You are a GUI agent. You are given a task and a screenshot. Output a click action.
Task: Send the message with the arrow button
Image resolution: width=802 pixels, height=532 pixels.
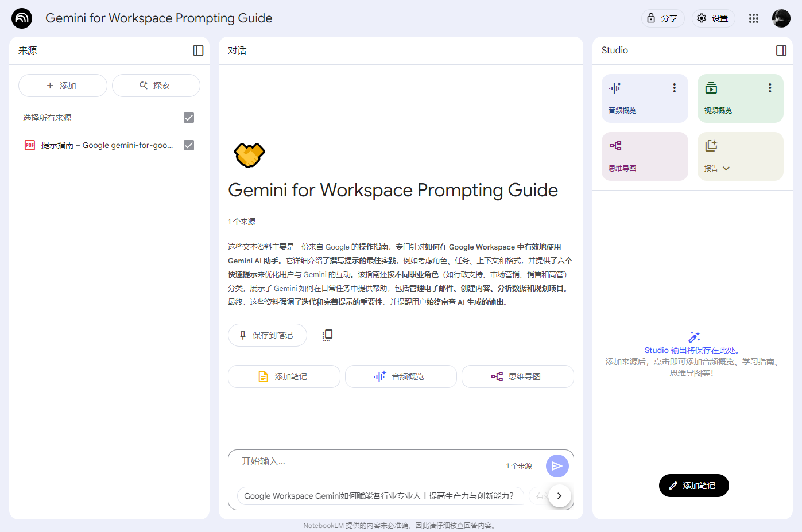(x=557, y=466)
